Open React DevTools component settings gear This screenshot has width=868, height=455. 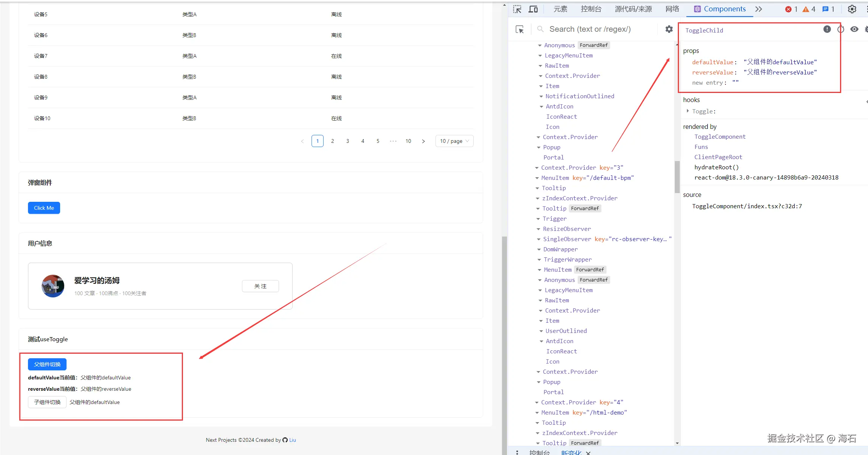[669, 29]
